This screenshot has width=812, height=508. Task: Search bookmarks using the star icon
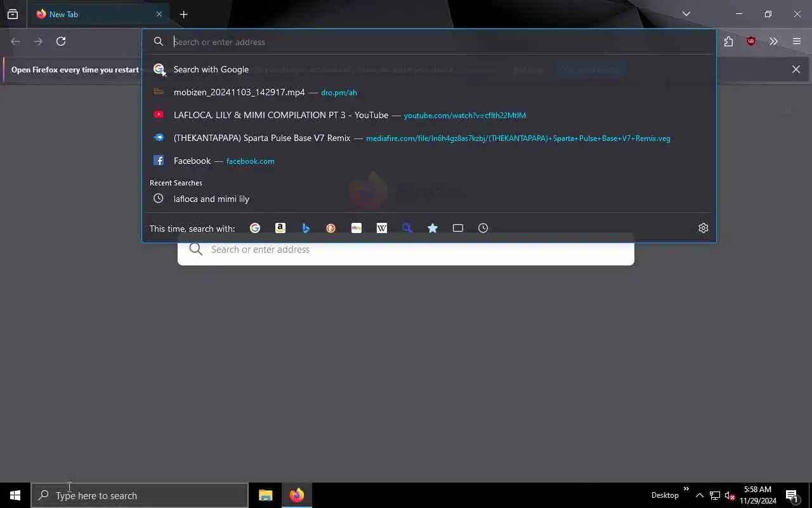coord(433,228)
